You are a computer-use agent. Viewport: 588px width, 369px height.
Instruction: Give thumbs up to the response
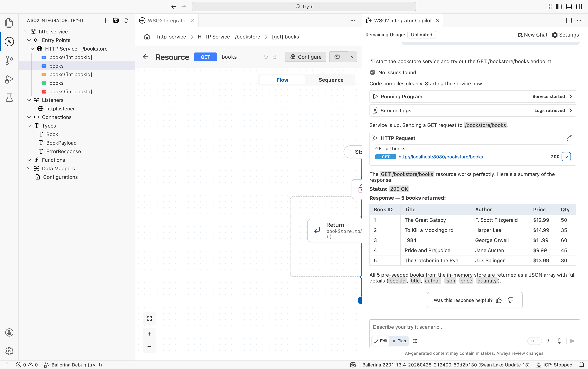click(x=499, y=300)
